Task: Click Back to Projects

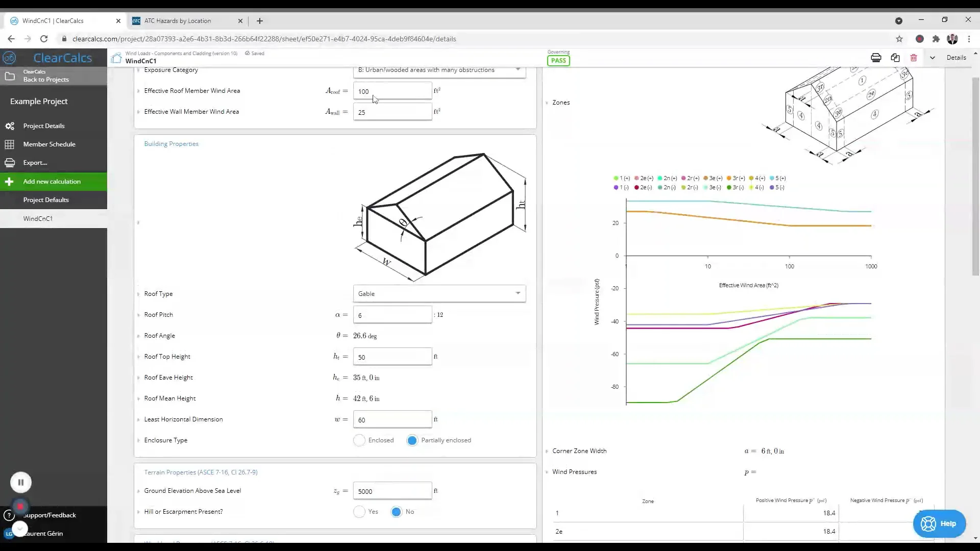Action: click(x=46, y=80)
